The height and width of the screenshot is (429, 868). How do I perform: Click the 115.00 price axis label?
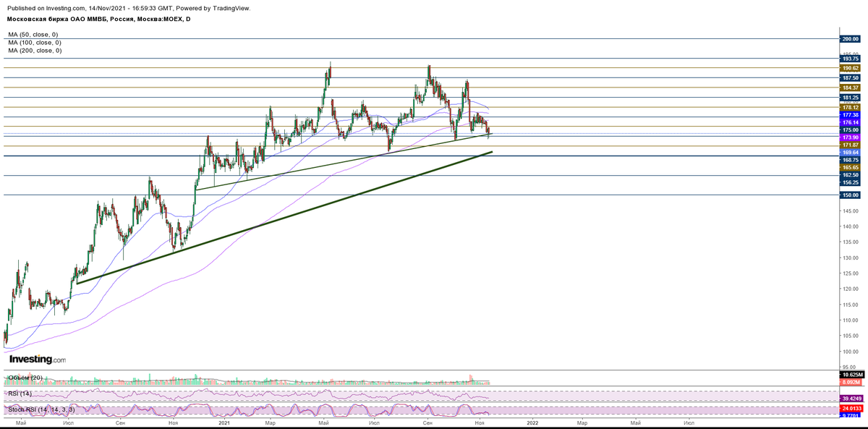tap(849, 305)
